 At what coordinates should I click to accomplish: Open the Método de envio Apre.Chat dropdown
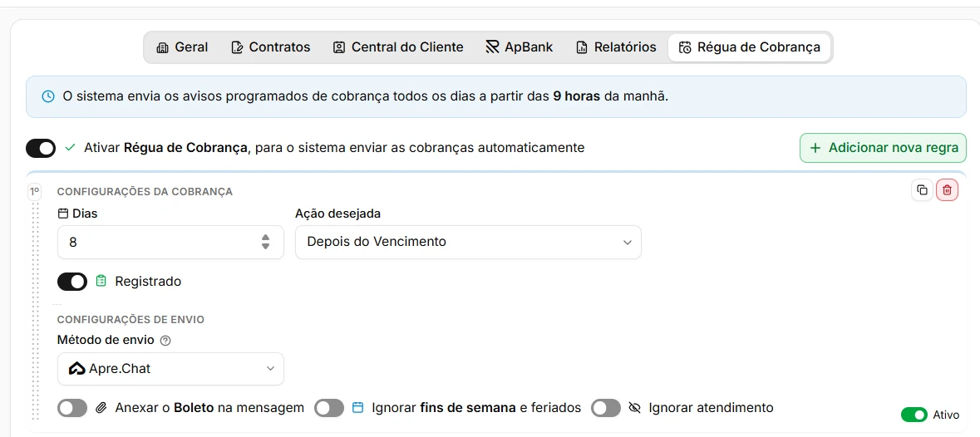point(170,369)
